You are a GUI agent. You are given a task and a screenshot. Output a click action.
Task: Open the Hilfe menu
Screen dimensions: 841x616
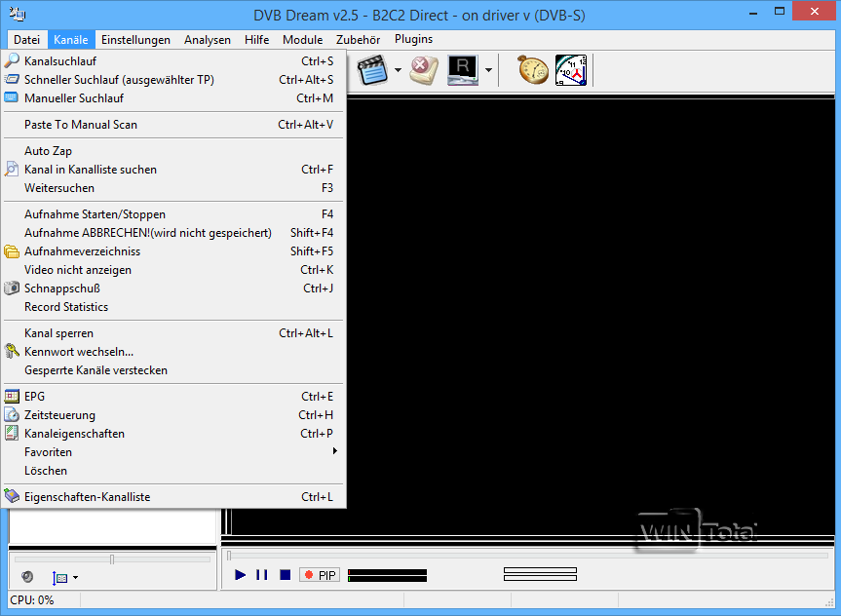(x=257, y=40)
